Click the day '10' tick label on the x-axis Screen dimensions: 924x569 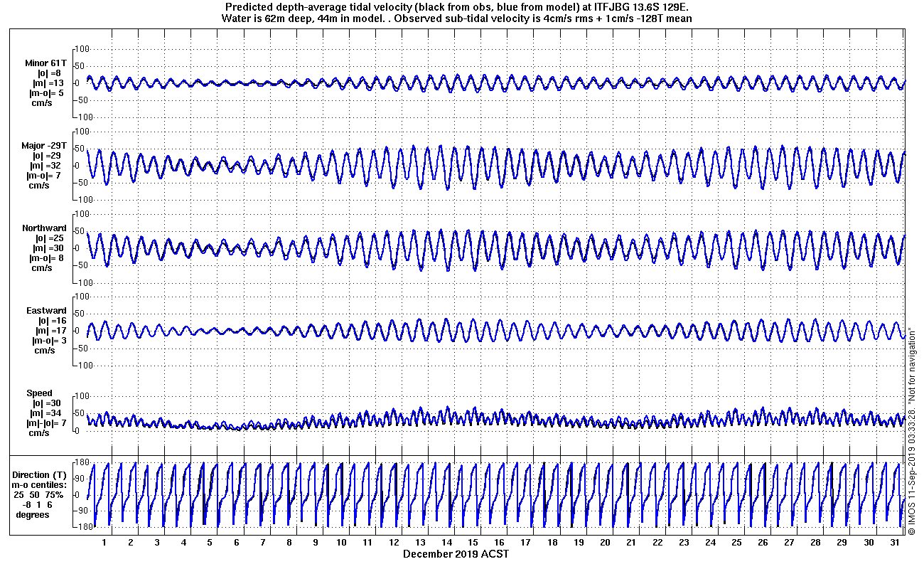pyautogui.click(x=341, y=543)
